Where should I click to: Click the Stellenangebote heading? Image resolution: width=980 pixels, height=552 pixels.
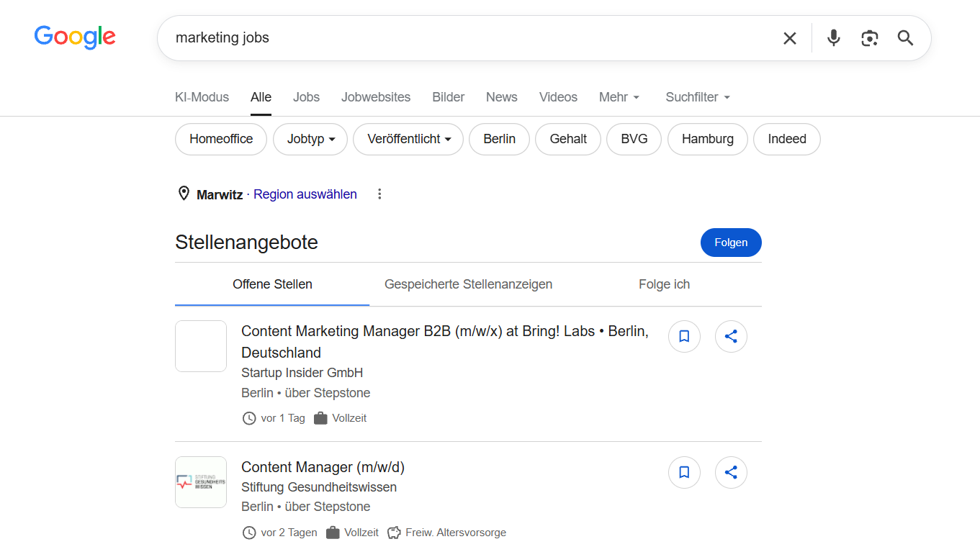[246, 243]
